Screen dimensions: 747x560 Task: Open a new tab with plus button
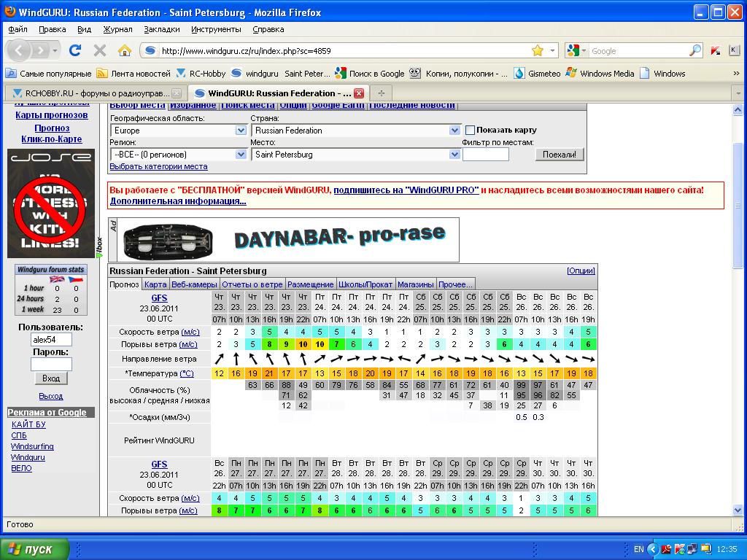[x=381, y=93]
